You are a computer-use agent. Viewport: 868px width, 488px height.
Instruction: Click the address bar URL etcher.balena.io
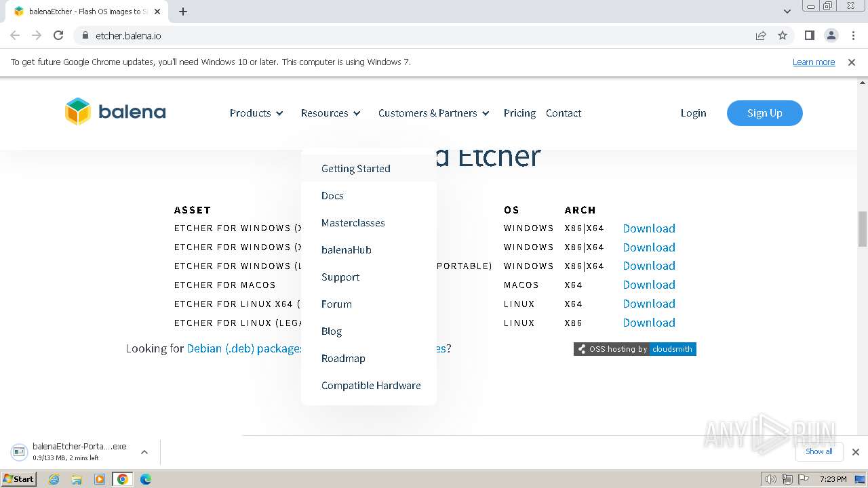(x=128, y=35)
